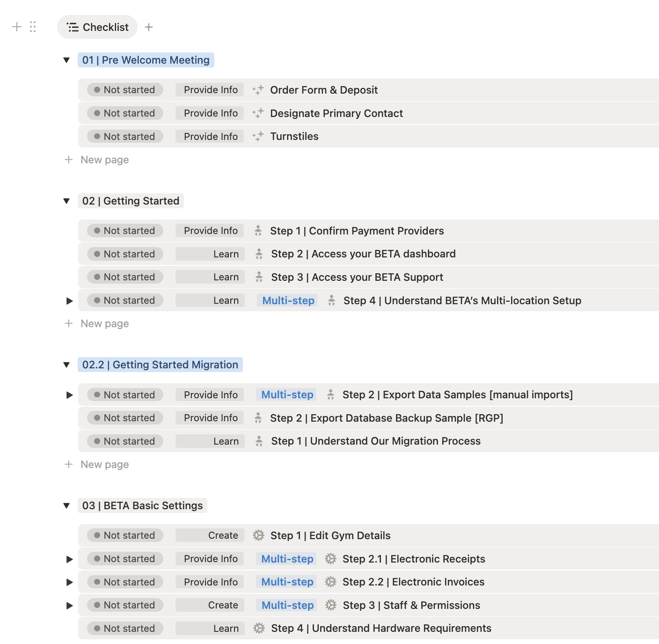Image resolution: width=659 pixels, height=644 pixels.
Task: Click New page under Getting Started Migration
Action: click(104, 464)
